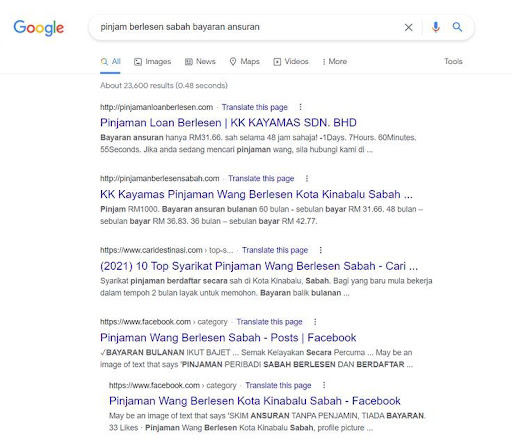
Task: Click the magnifying glass search button
Action: pos(457,27)
